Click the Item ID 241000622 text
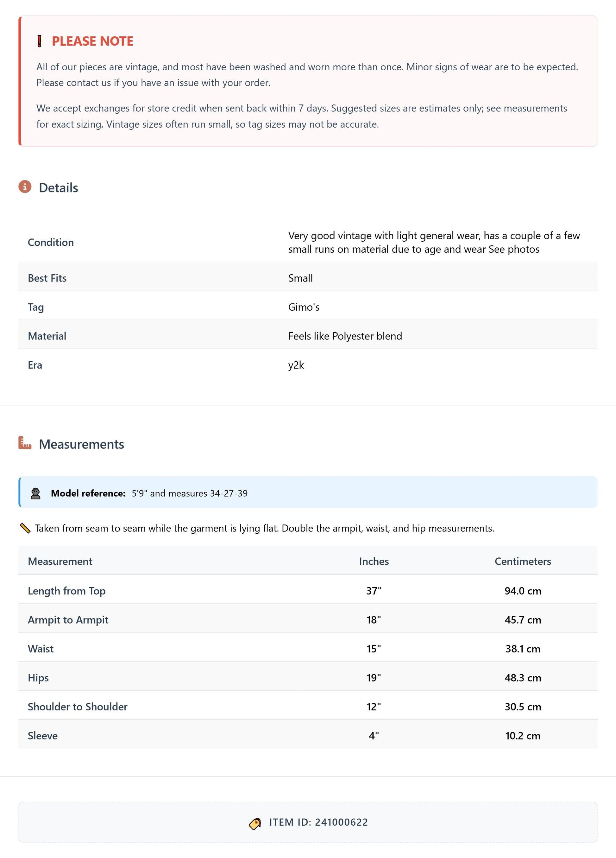 [x=319, y=822]
